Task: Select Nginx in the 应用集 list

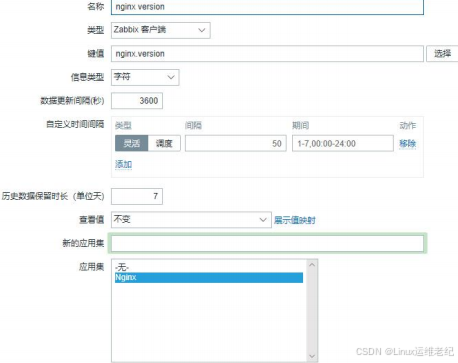Action: (x=209, y=277)
